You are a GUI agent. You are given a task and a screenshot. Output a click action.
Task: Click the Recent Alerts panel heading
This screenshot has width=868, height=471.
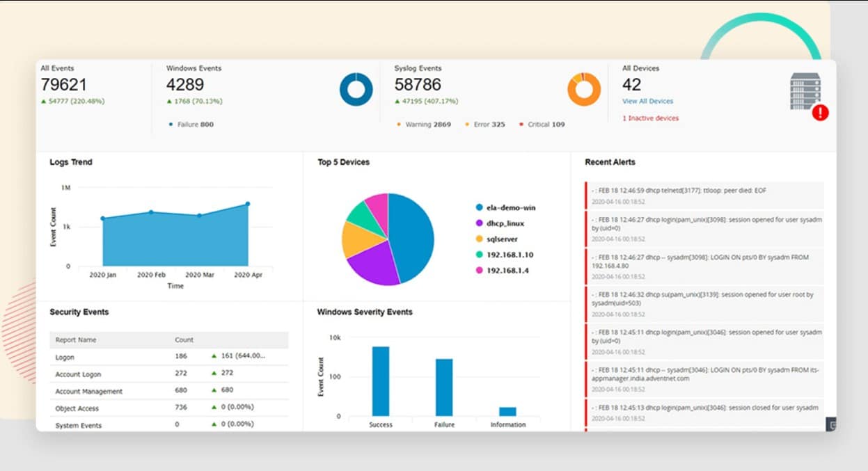(610, 162)
